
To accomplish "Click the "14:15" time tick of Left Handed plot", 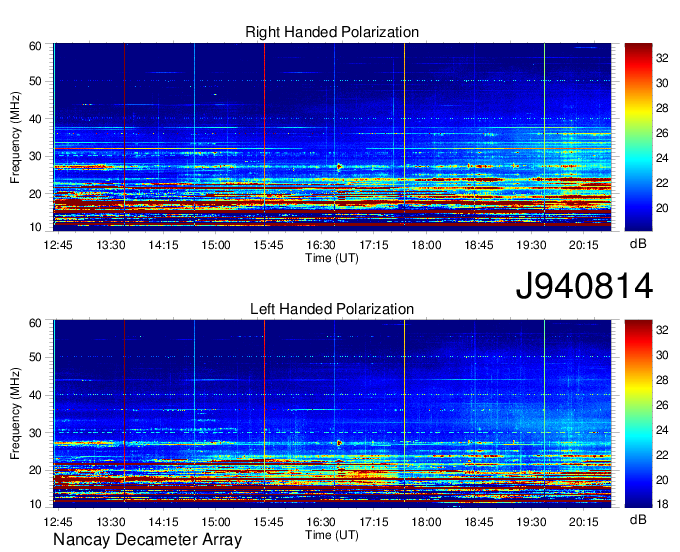I will click(163, 522).
